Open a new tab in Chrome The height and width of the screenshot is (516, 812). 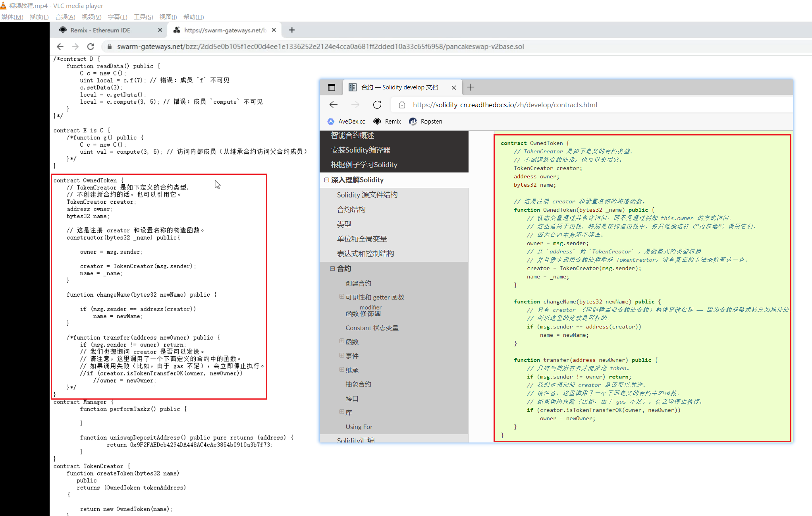292,30
